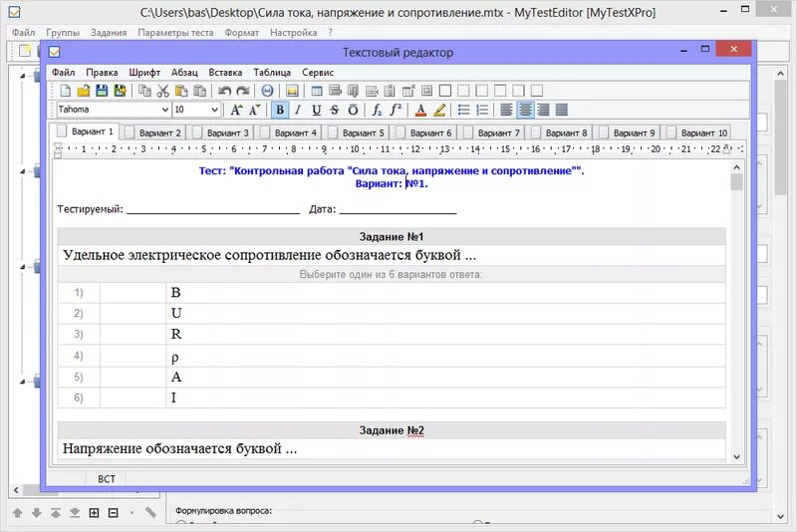This screenshot has width=797, height=532.
Task: Open the Правка menu
Action: pos(102,72)
